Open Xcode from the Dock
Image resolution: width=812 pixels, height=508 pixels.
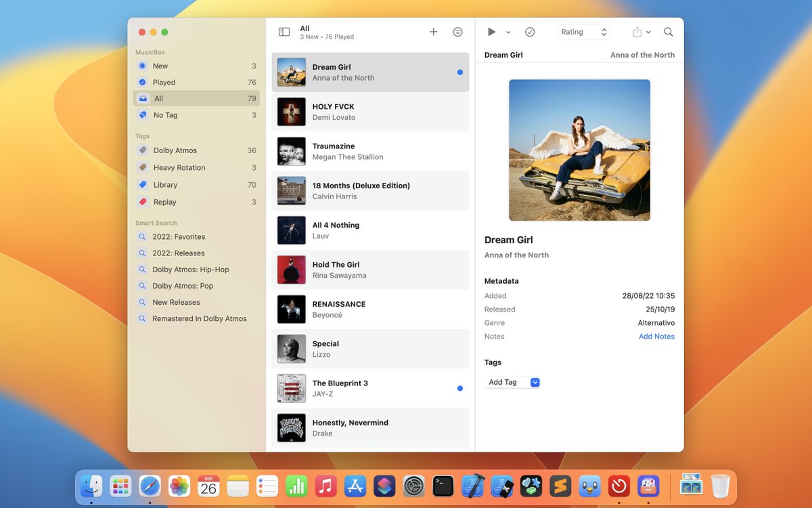coord(472,486)
